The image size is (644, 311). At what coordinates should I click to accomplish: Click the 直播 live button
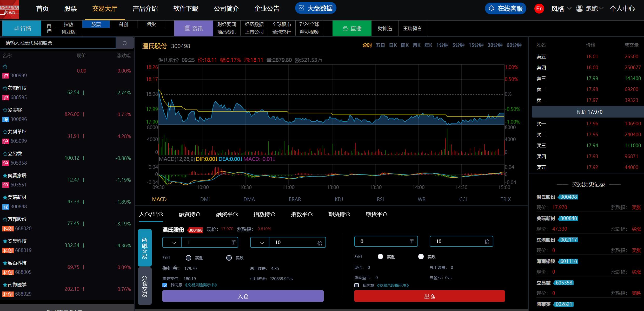click(352, 28)
